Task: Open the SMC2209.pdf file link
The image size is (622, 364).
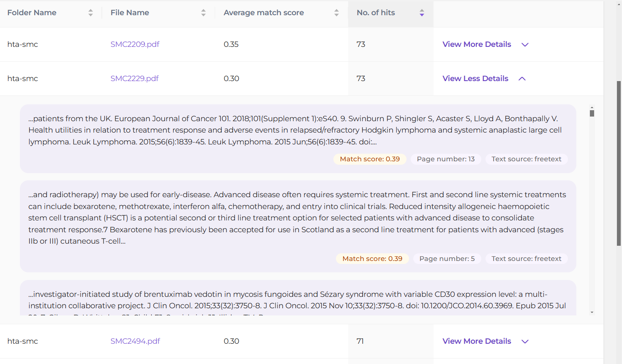Action: coord(135,44)
